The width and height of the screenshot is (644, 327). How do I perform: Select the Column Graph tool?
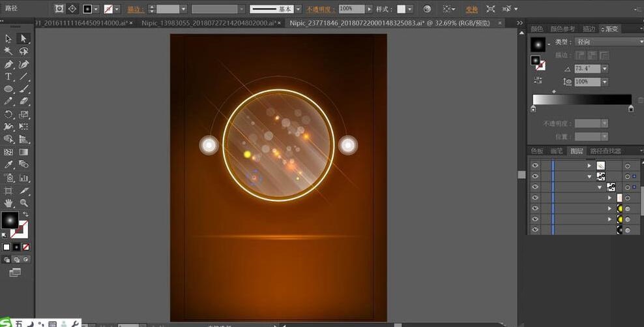pos(23,178)
